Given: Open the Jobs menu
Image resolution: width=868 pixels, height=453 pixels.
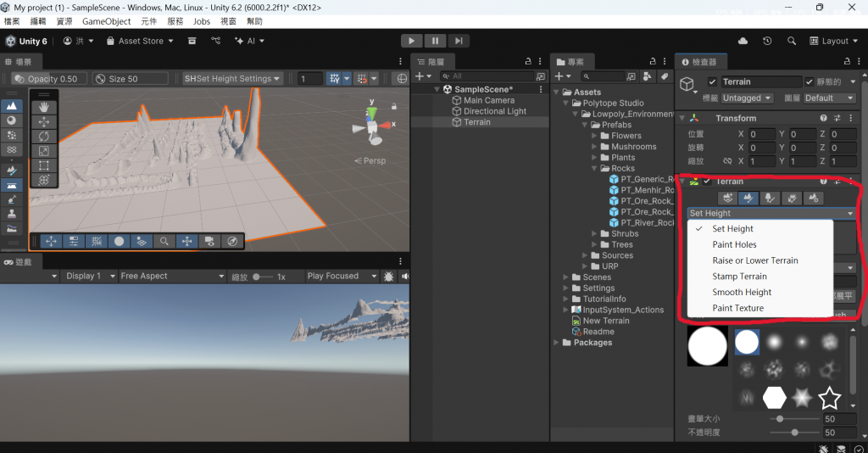Looking at the screenshot, I should tap(202, 21).
